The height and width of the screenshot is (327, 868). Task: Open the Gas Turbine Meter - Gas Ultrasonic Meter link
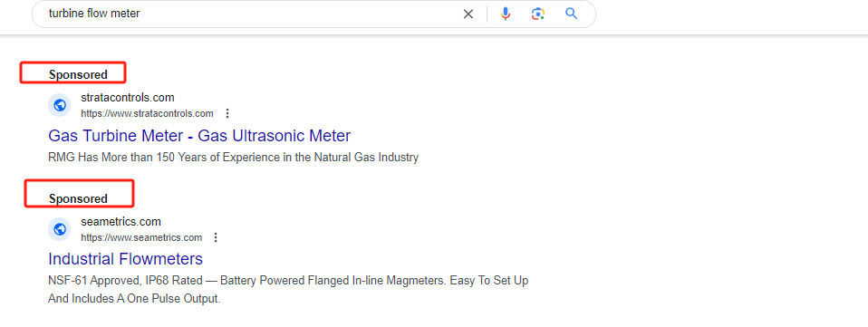(199, 136)
